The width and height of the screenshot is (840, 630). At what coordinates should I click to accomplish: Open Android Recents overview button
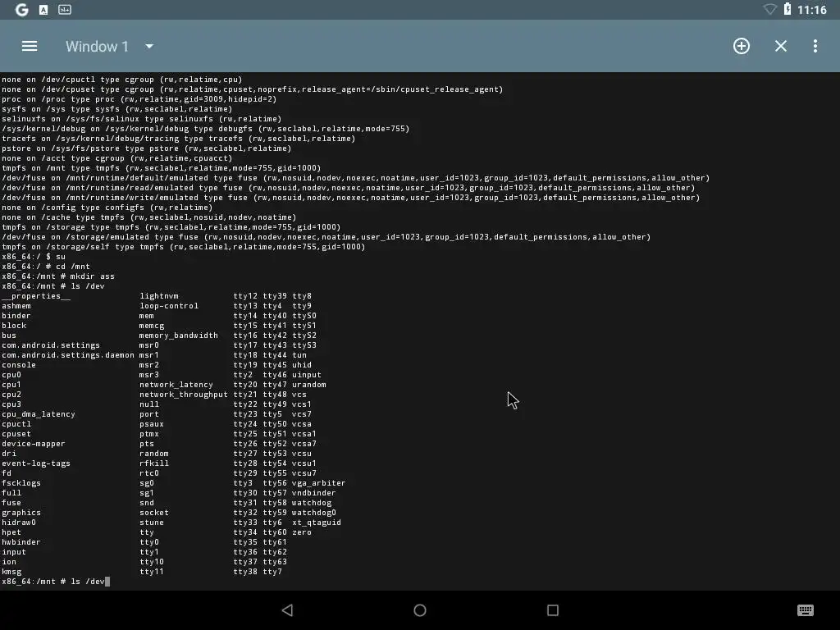tap(553, 609)
